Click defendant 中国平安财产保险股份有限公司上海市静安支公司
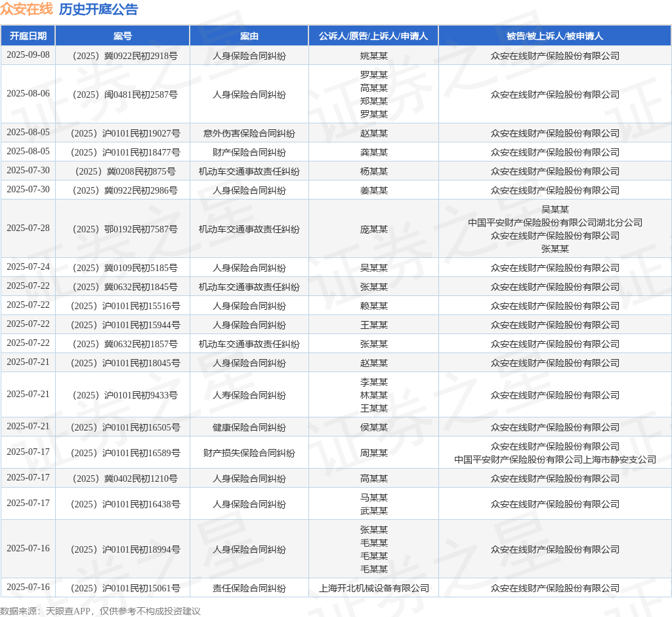This screenshot has height=617, width=672. click(555, 459)
